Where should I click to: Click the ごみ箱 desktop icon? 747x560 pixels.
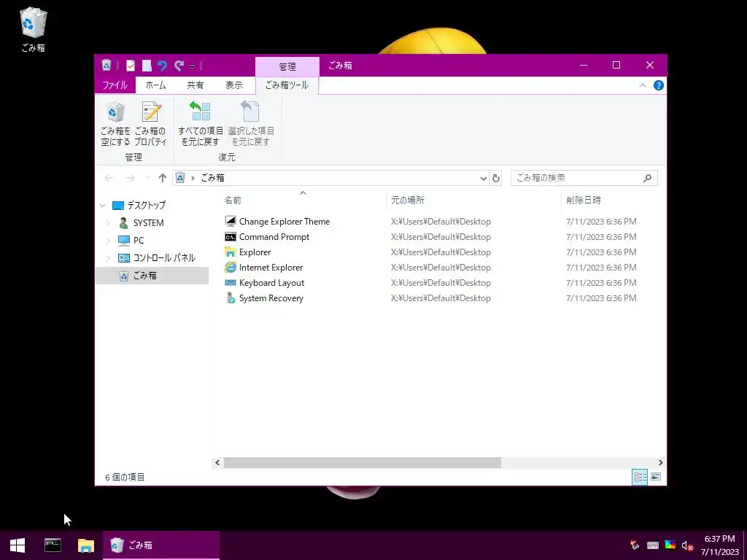34,29
